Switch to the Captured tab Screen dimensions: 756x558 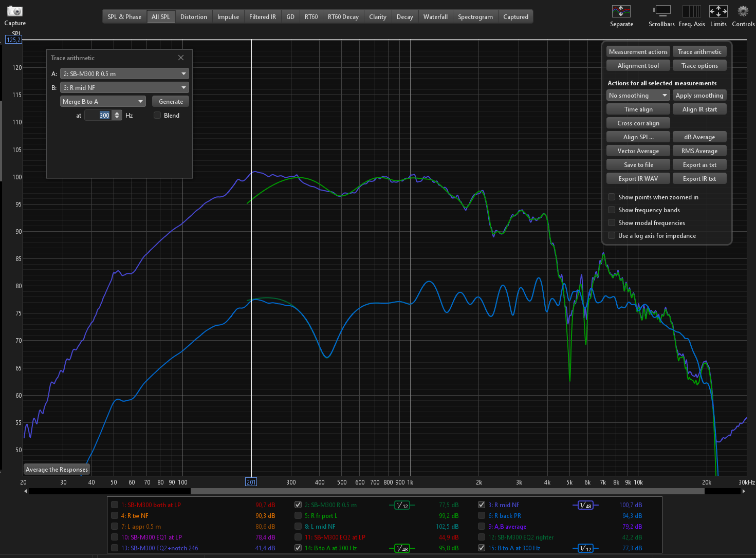click(515, 16)
